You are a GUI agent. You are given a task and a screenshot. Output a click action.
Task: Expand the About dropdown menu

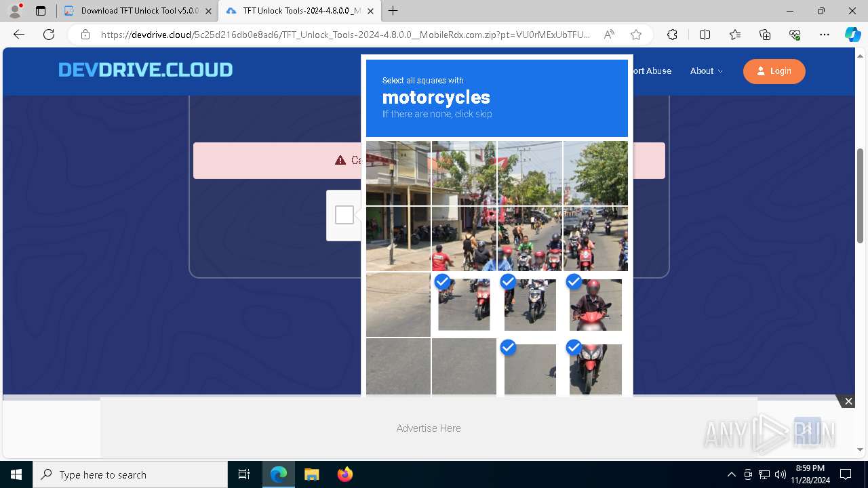[x=706, y=71]
